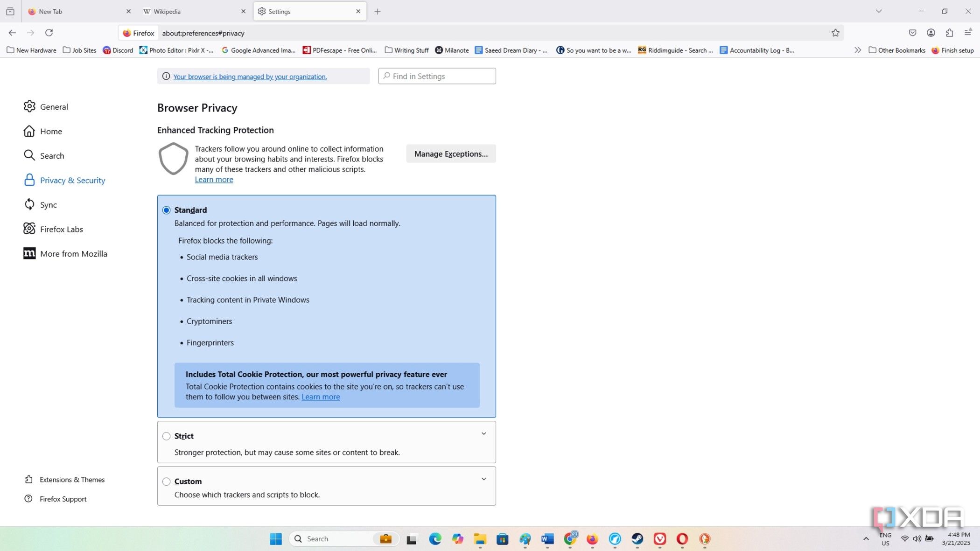
Task: Open the Windows Start button
Action: [276, 539]
